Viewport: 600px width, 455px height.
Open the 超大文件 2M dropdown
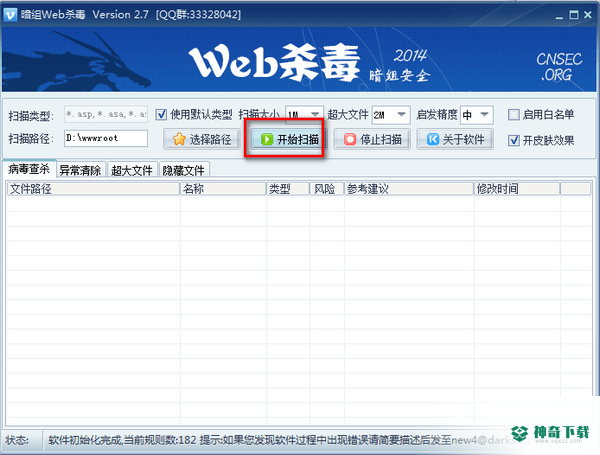pos(391,115)
